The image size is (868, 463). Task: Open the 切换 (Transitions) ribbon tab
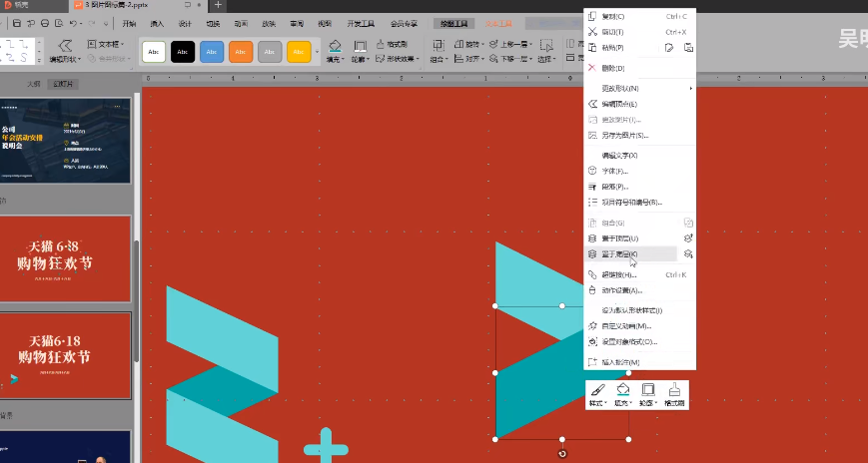point(213,24)
